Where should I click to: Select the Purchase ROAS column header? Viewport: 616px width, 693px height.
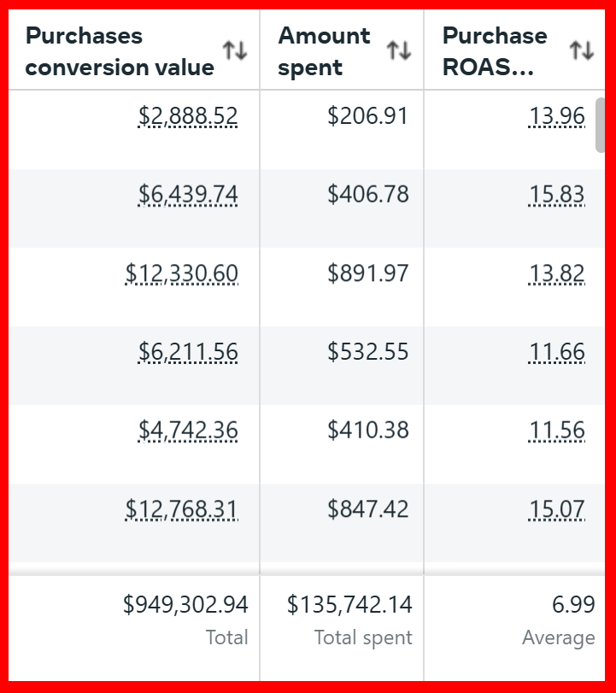495,51
